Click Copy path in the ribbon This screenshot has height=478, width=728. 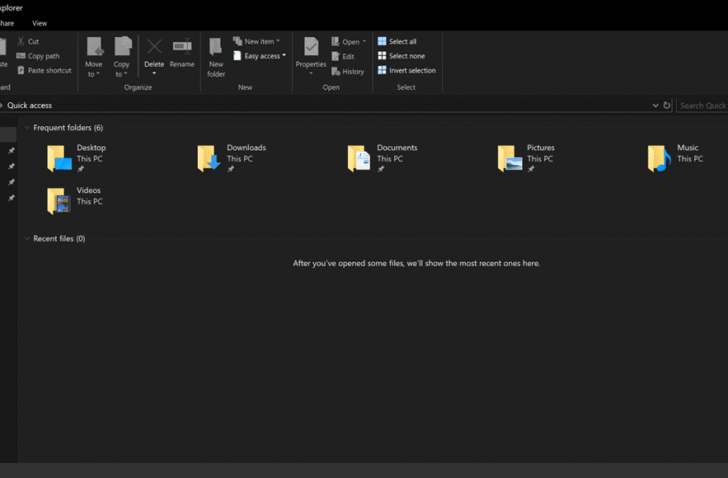point(38,56)
